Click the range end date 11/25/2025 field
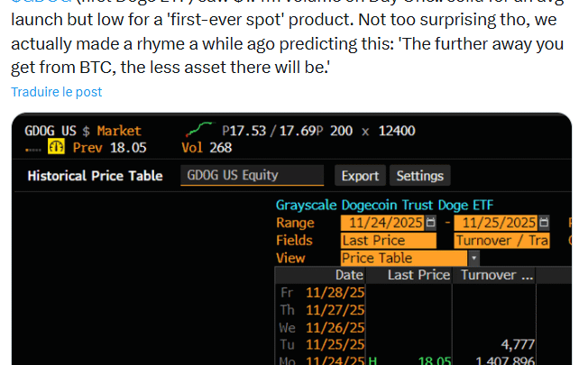The image size is (588, 365). coord(495,223)
